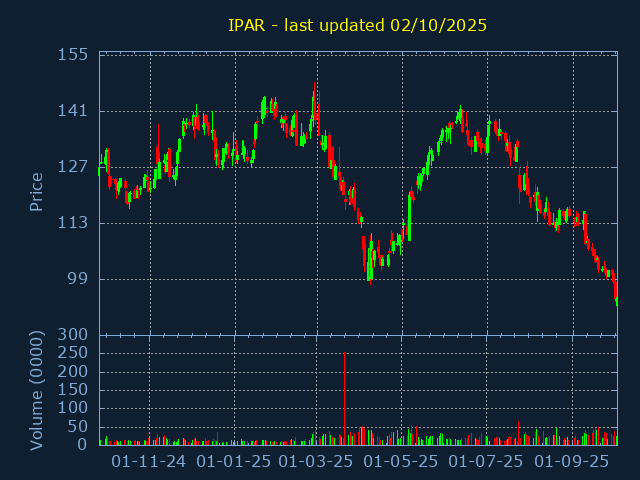Image resolution: width=640 pixels, height=480 pixels.
Task: Click the 'Price' y-axis label
Action: [37, 191]
